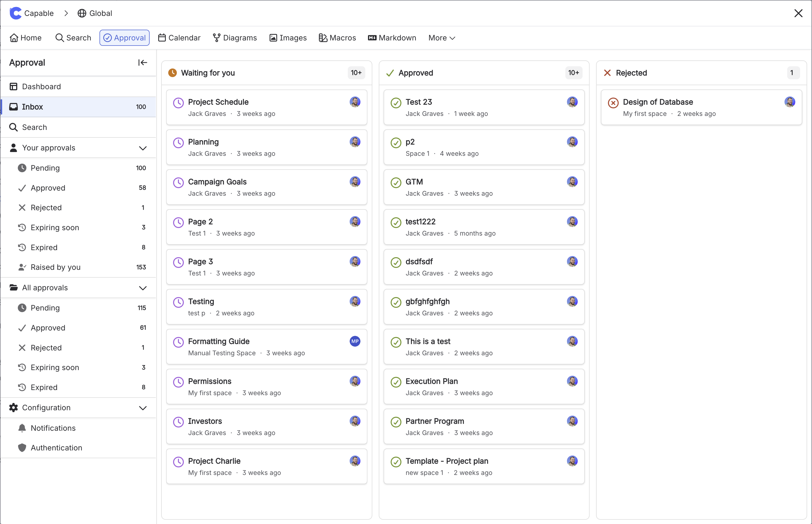
Task: Collapse the Approval sidebar panel
Action: 143,62
